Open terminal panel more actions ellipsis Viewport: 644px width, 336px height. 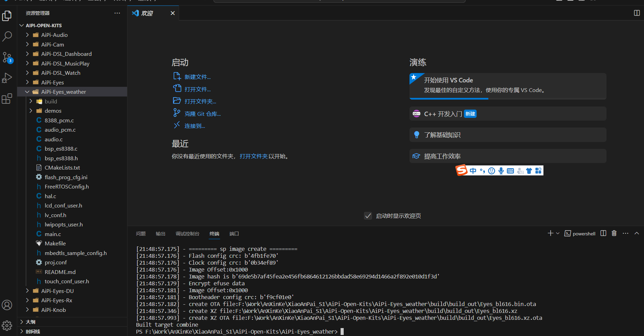click(x=625, y=233)
